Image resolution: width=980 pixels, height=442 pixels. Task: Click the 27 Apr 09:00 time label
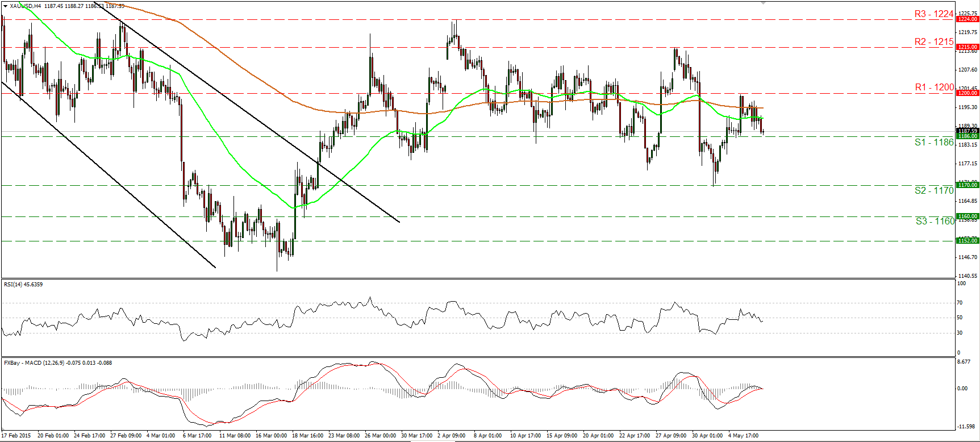coord(671,436)
